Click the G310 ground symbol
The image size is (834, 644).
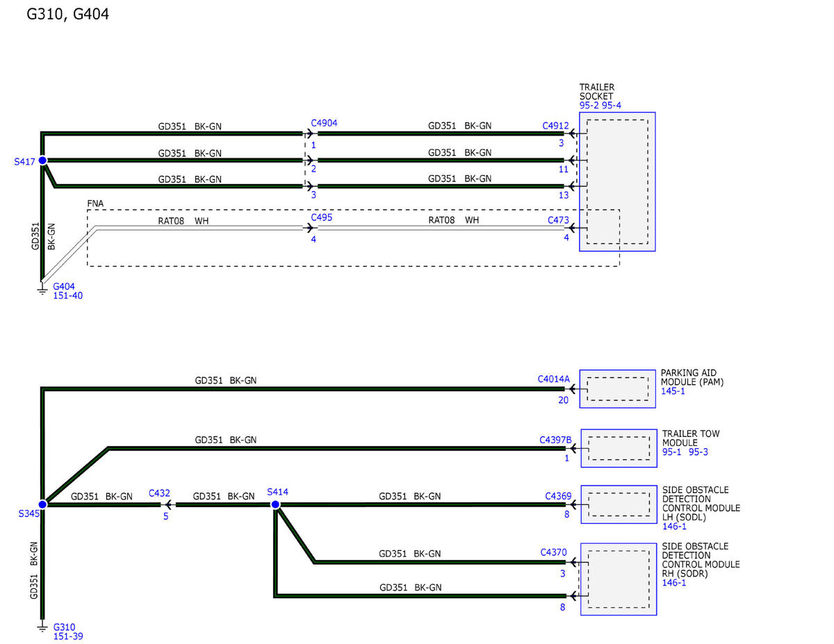[42, 628]
